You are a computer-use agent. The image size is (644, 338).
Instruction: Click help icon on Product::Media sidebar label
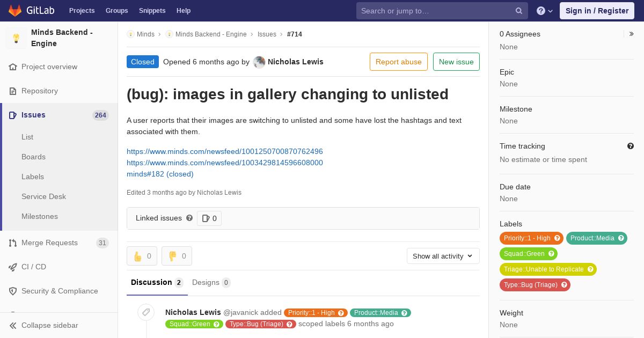pos(621,238)
